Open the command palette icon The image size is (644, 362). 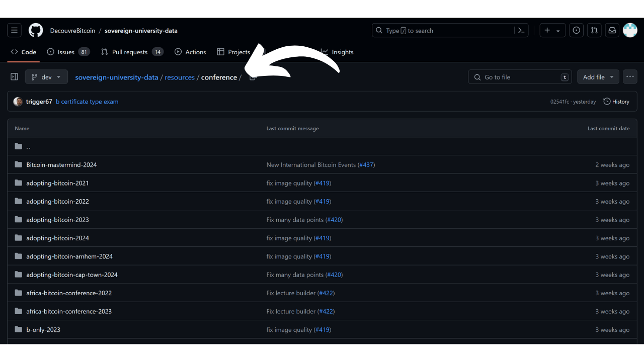point(522,31)
